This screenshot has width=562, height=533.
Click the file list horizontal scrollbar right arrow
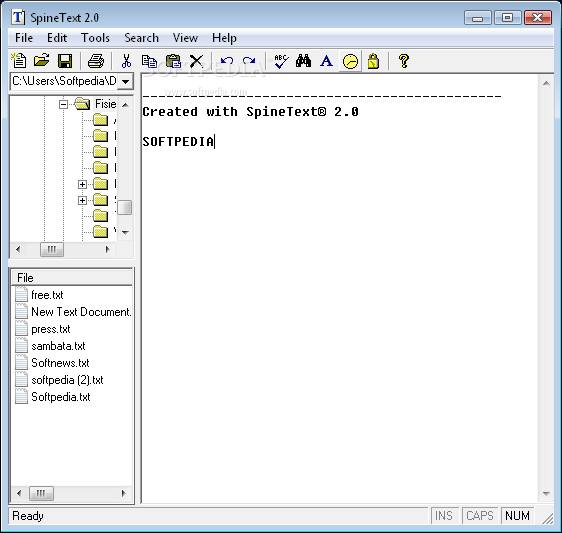click(x=124, y=494)
